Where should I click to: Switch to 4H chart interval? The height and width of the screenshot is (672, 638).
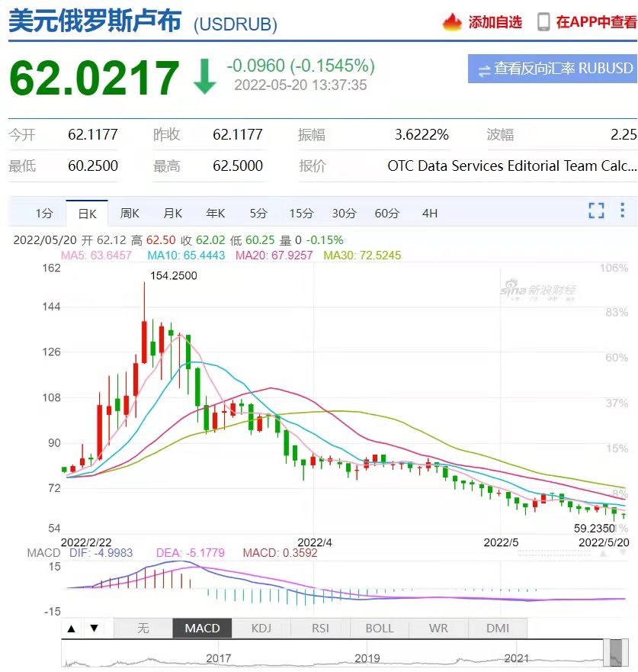pos(429,213)
